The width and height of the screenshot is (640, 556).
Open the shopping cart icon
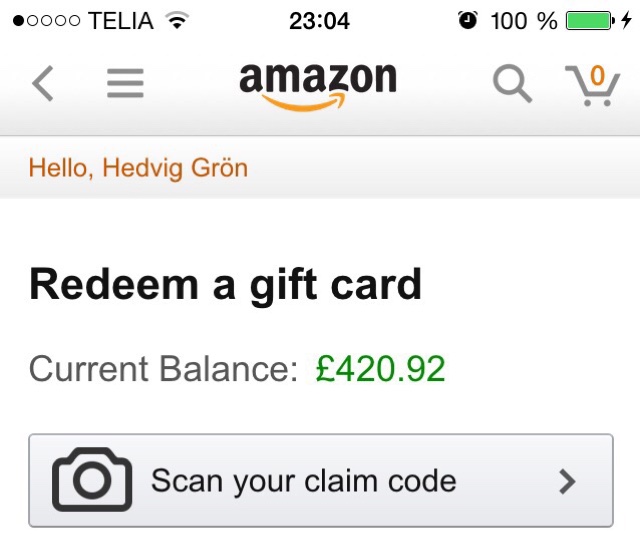tap(593, 86)
